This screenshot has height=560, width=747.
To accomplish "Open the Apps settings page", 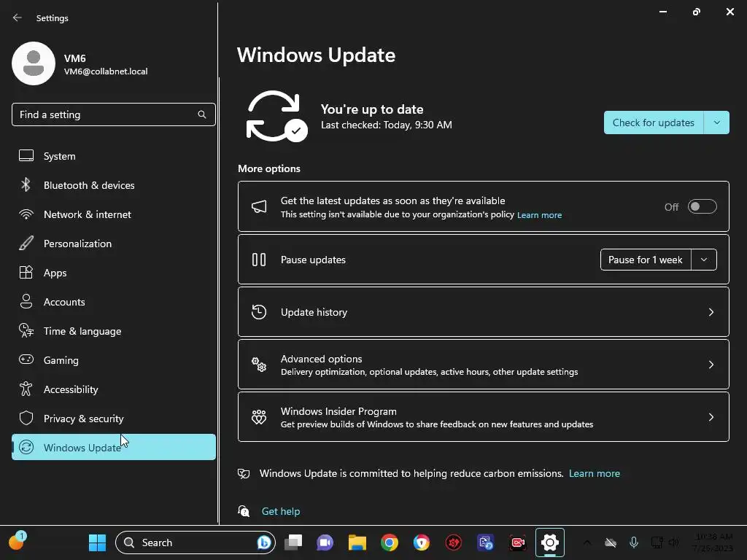I will [113, 273].
